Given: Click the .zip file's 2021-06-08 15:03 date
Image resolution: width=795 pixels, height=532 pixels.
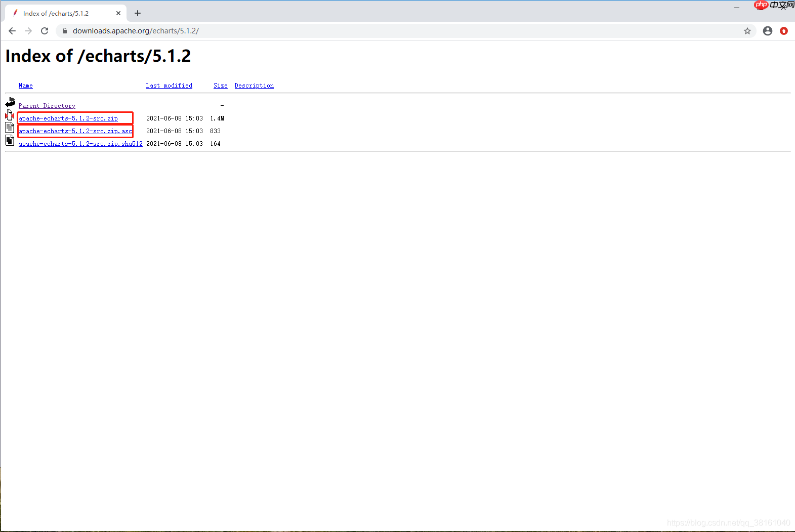Looking at the screenshot, I should tap(175, 118).
